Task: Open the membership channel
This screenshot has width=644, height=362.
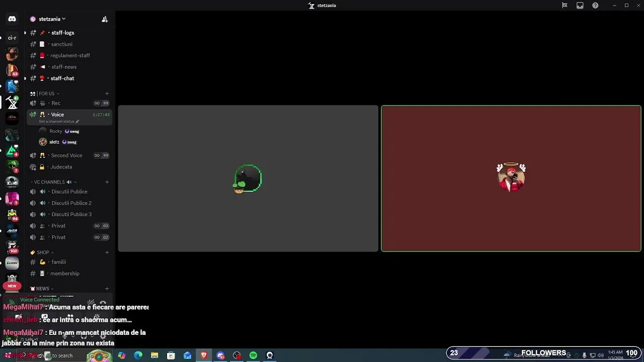Action: [x=69, y=274]
